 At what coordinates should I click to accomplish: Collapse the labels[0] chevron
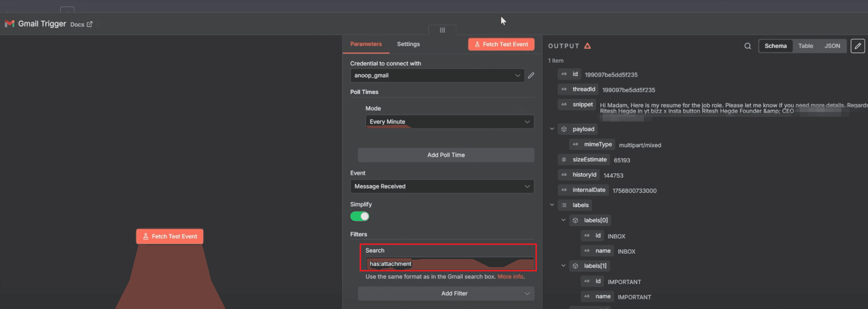pos(563,220)
